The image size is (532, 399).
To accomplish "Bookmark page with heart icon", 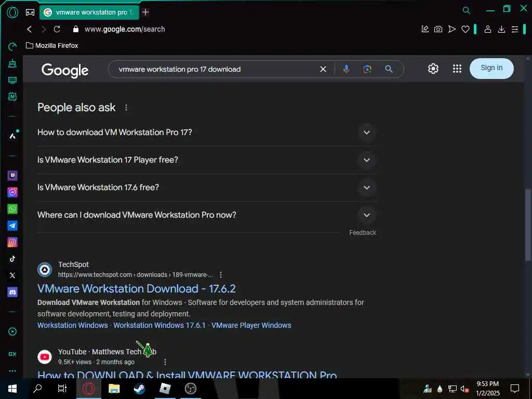I will pos(465,30).
